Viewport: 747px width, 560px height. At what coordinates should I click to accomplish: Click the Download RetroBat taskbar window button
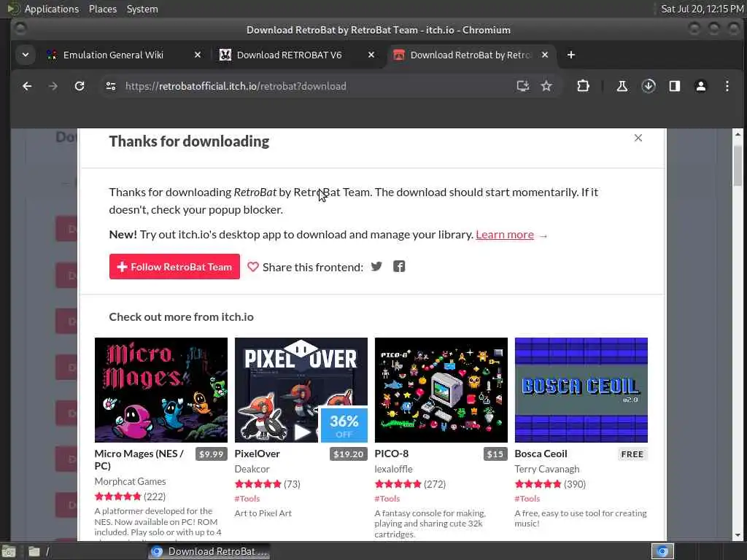click(209, 551)
